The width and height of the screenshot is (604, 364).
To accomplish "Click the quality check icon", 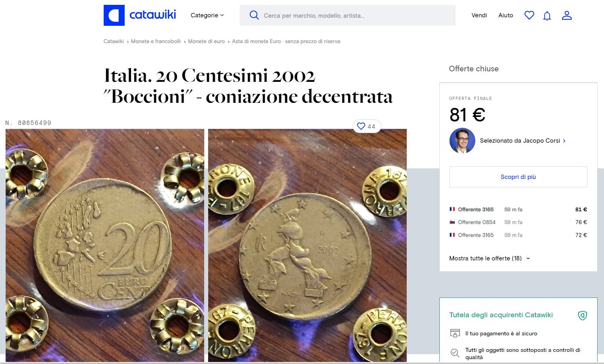I will pos(455,353).
